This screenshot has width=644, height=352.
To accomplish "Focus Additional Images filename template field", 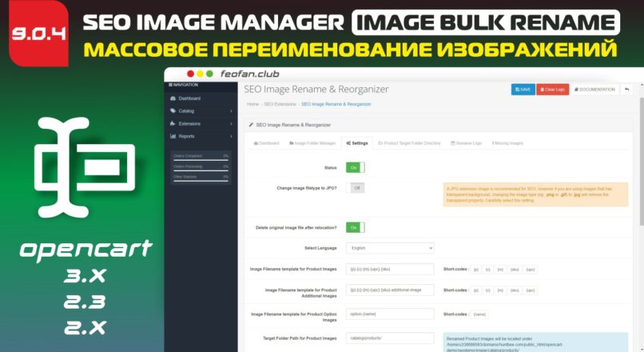I will 390,290.
